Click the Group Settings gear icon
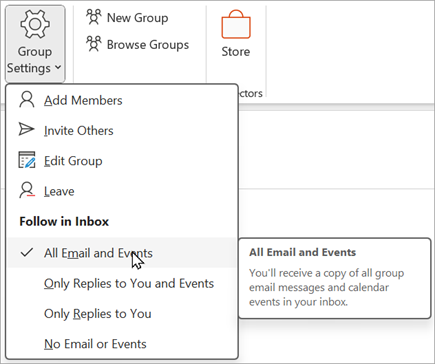The width and height of the screenshot is (435, 364). [x=35, y=24]
